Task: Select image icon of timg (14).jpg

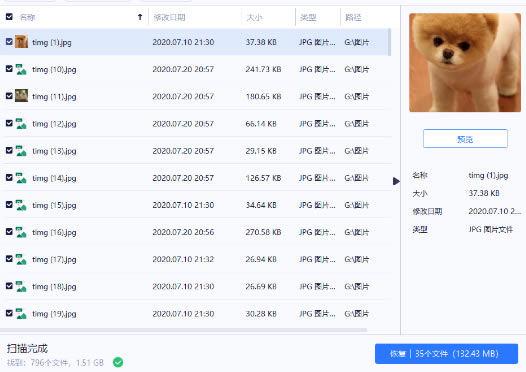Action: click(x=21, y=178)
